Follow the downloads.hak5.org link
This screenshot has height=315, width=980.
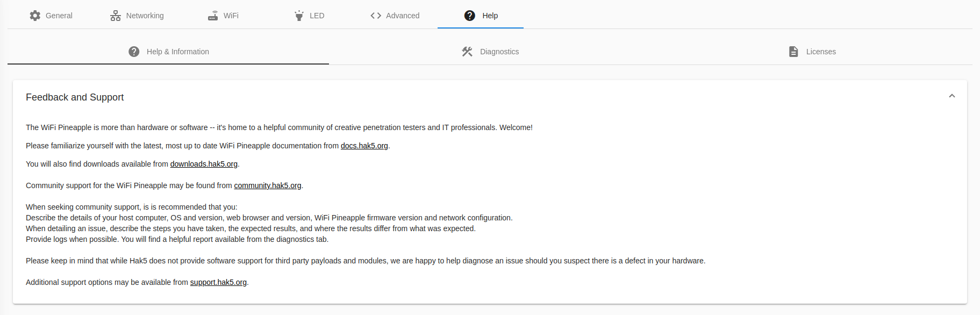204,164
